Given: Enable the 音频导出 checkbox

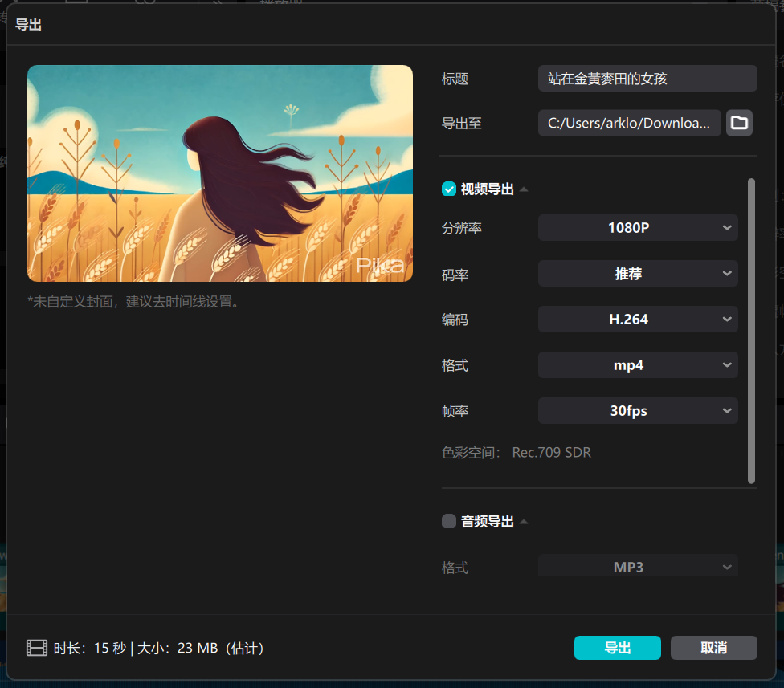Looking at the screenshot, I should tap(449, 522).
